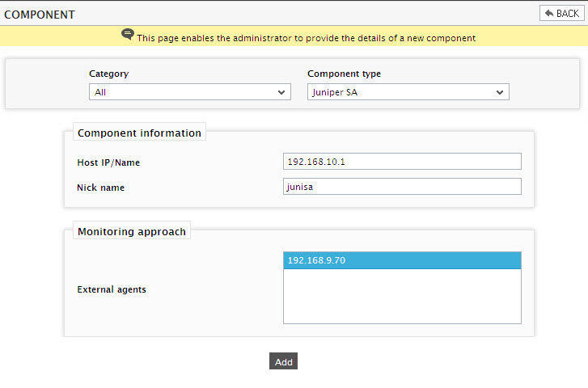
Task: Click the back arrow icon
Action: pos(549,13)
